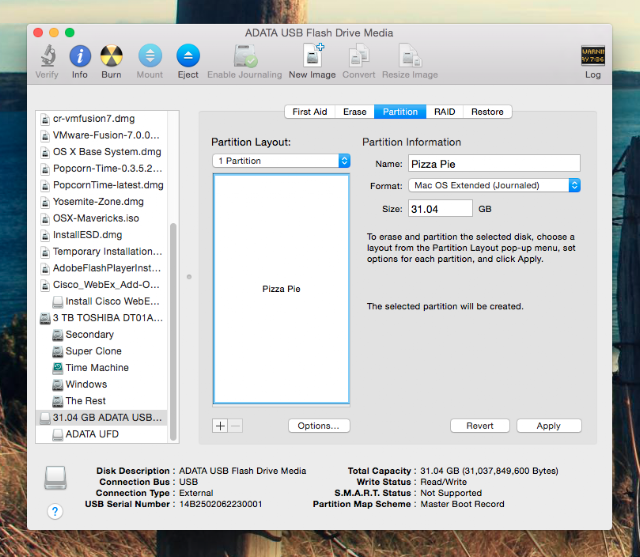The width and height of the screenshot is (640, 557).
Task: Select 31.04 GB ADATA USB disk
Action: point(102,417)
